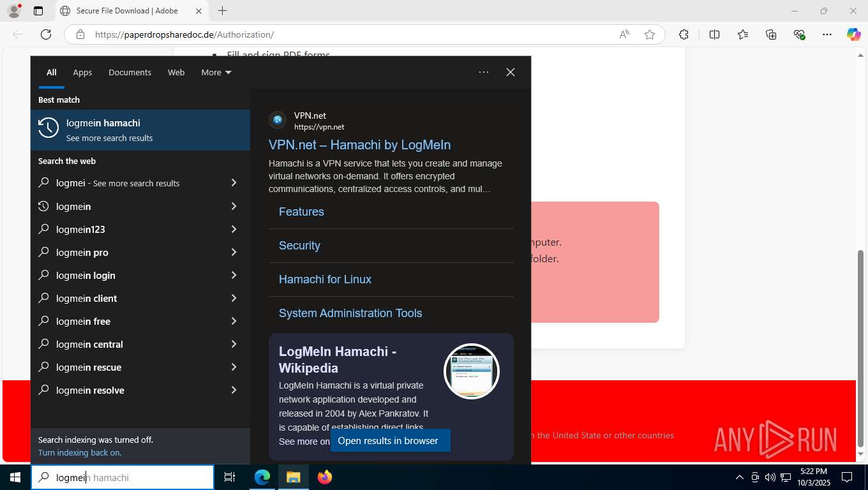Viewport: 868px width, 490px height.
Task: Expand the logmein login suggestion arrow
Action: pos(234,275)
